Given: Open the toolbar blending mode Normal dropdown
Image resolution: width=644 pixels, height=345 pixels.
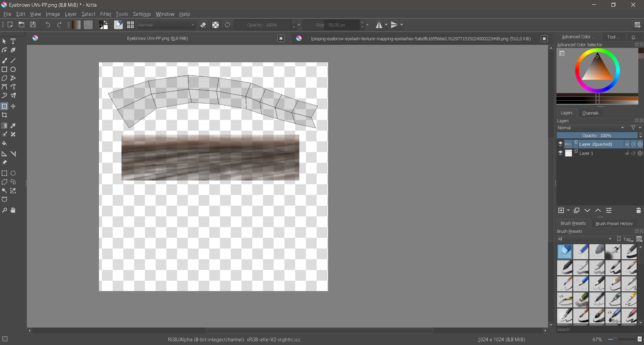Looking at the screenshot, I should (166, 25).
